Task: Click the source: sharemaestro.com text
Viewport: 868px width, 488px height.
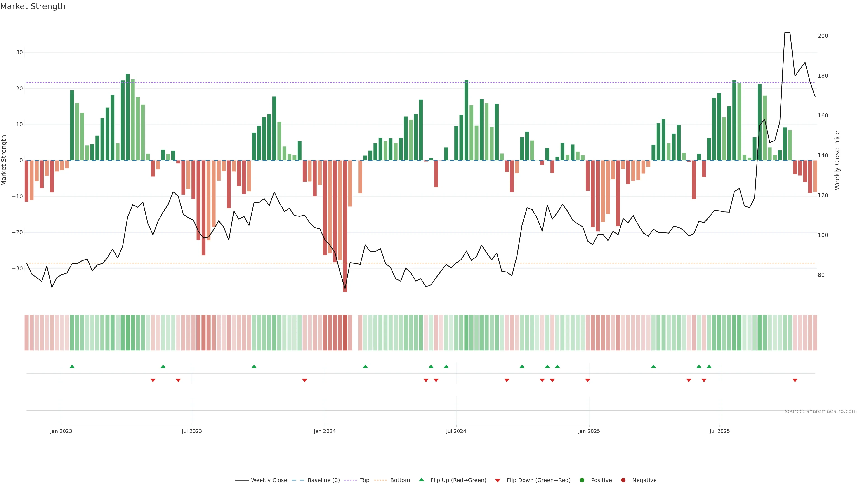Action: pos(821,411)
